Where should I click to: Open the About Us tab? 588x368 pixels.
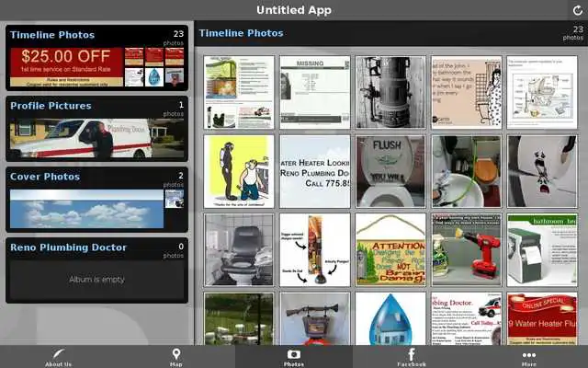59,357
